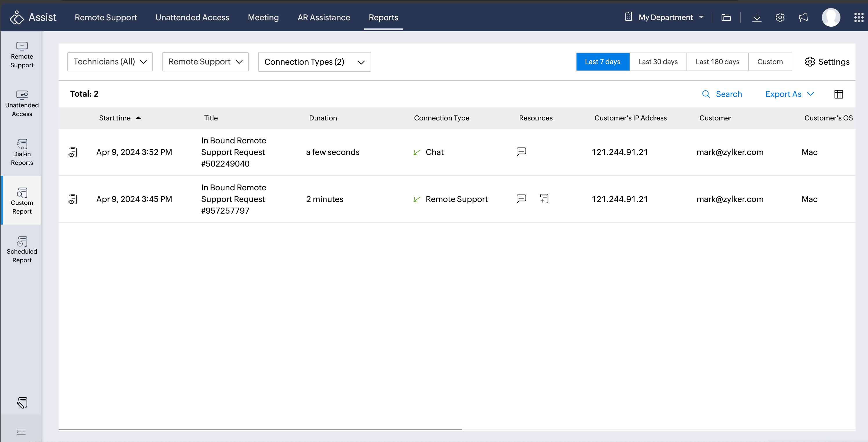Click the column chooser grid icon
Screen dimensions: 868x442
[838, 94]
